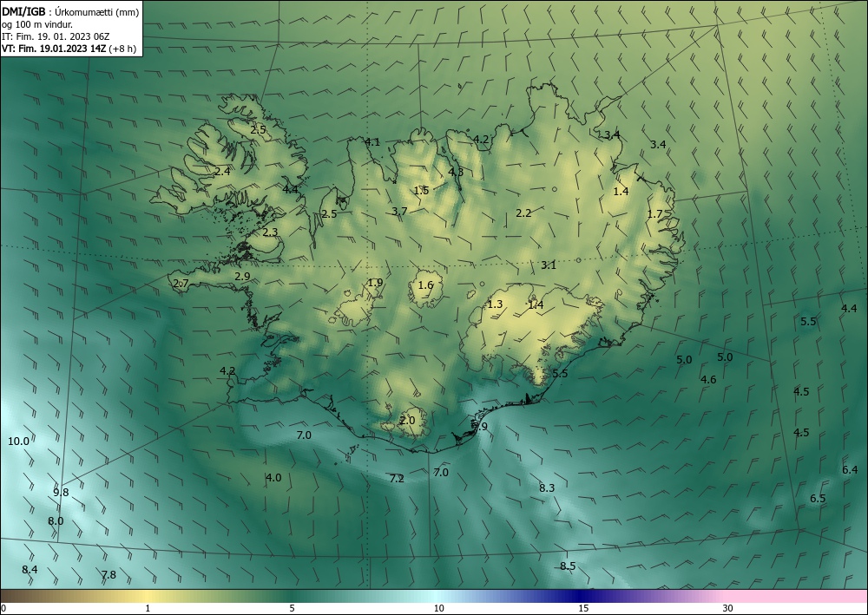The image size is (868, 615).
Task: Click the 4.0 value label
Action: coord(273,478)
